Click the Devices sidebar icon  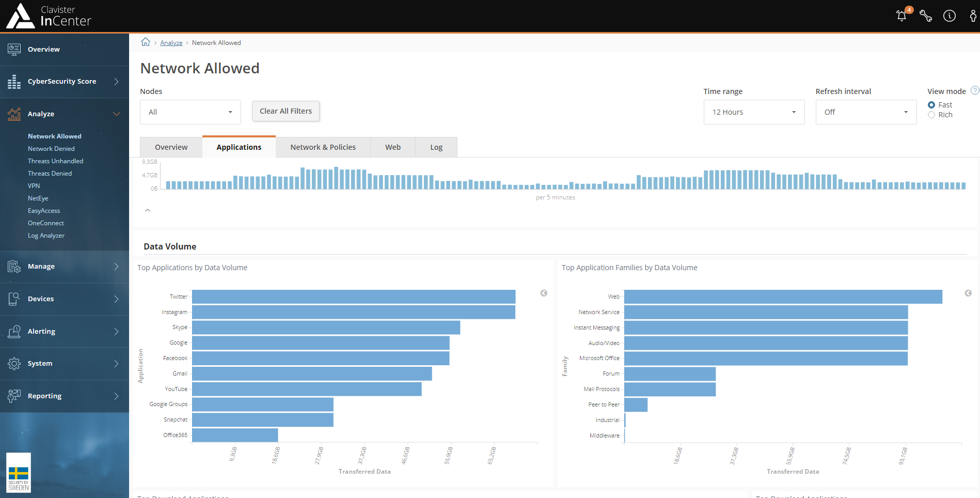coord(14,299)
